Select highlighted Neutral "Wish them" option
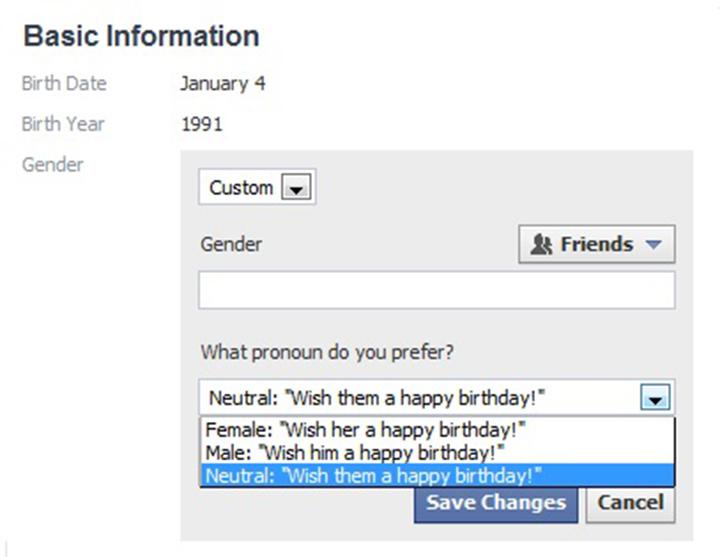720x557 pixels. [x=437, y=476]
